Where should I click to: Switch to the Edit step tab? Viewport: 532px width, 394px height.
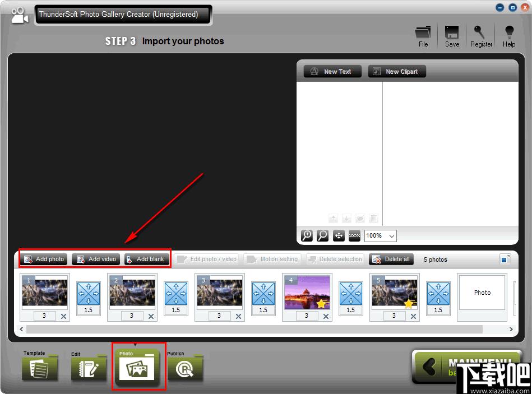(x=89, y=366)
